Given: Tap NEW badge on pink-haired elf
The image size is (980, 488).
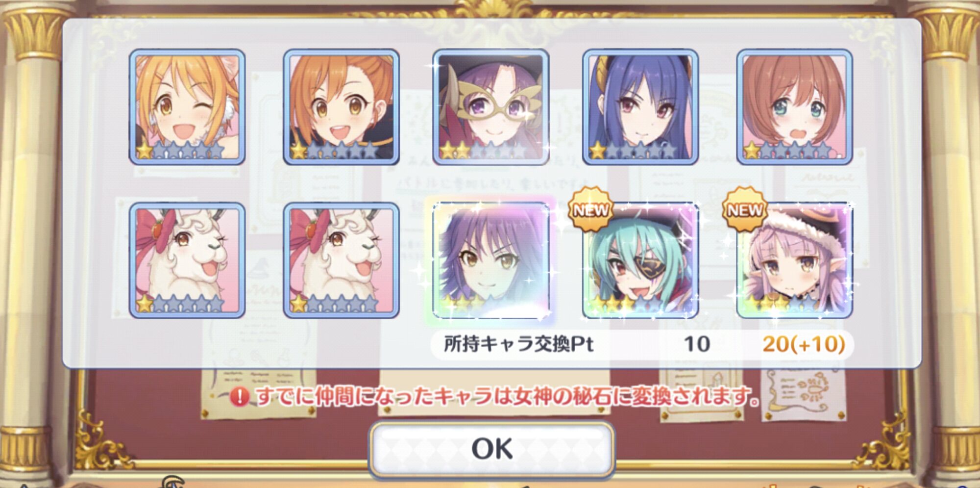Looking at the screenshot, I should tap(745, 209).
